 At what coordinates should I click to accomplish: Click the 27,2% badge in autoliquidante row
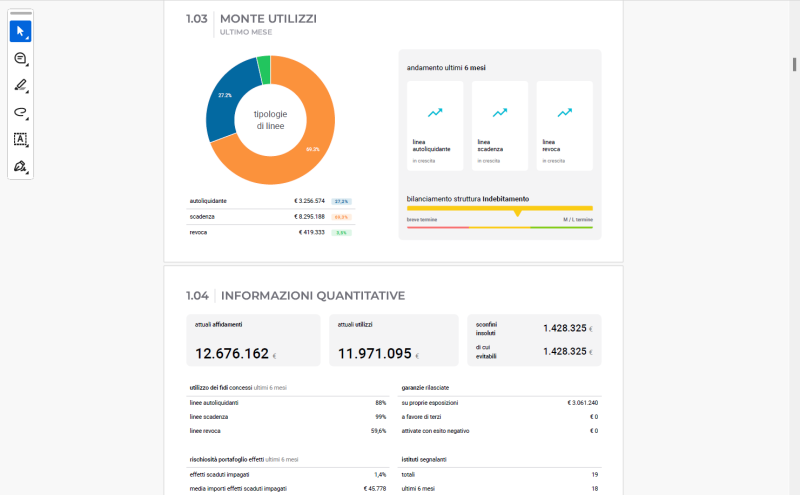click(x=342, y=201)
